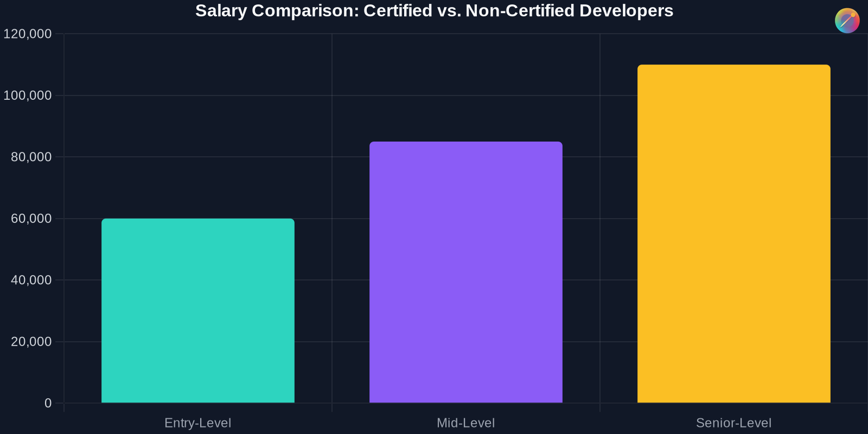Click empty plot area above Mid-Level bar

click(466, 87)
